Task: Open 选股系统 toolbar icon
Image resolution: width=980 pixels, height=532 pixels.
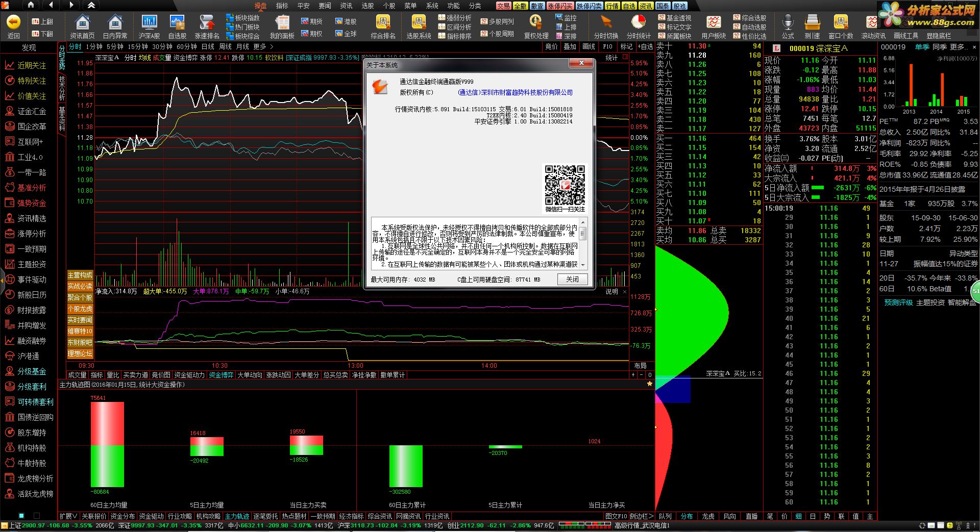Action: pos(419,22)
